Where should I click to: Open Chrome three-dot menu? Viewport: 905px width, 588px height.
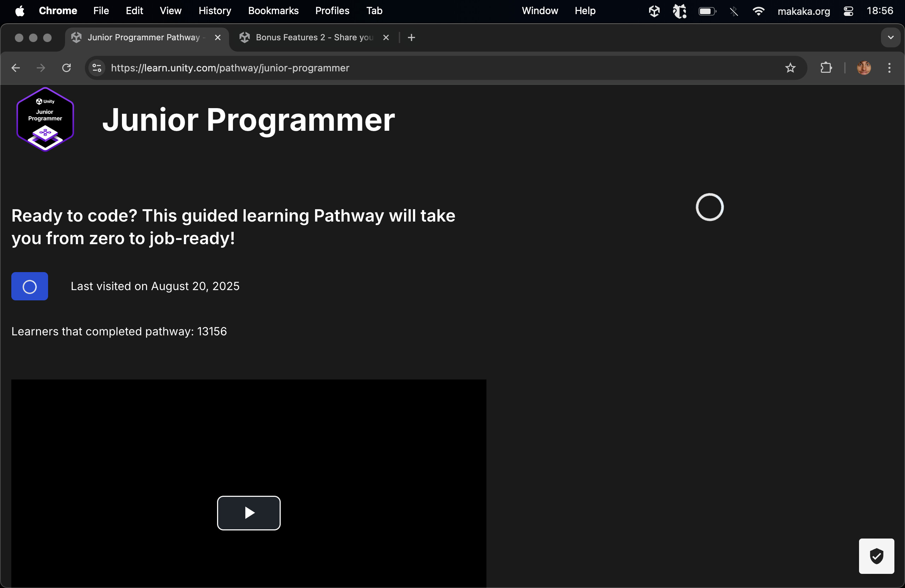[x=889, y=68]
